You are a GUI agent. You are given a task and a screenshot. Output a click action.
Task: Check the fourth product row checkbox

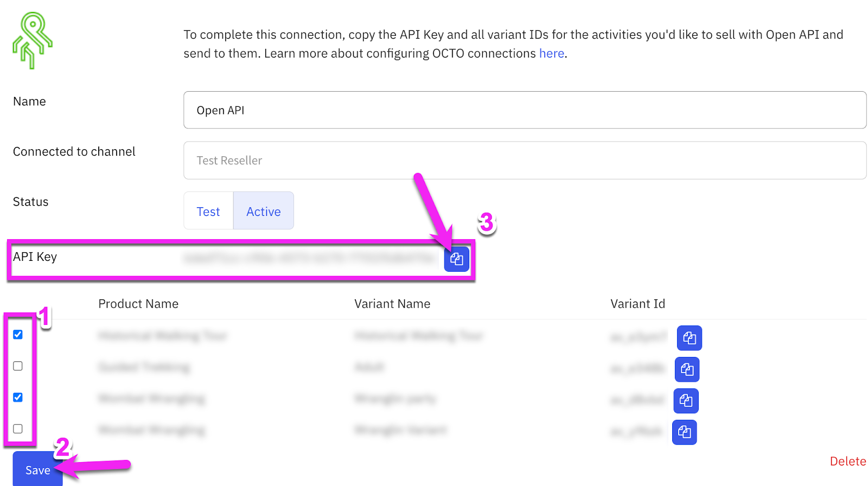[18, 429]
